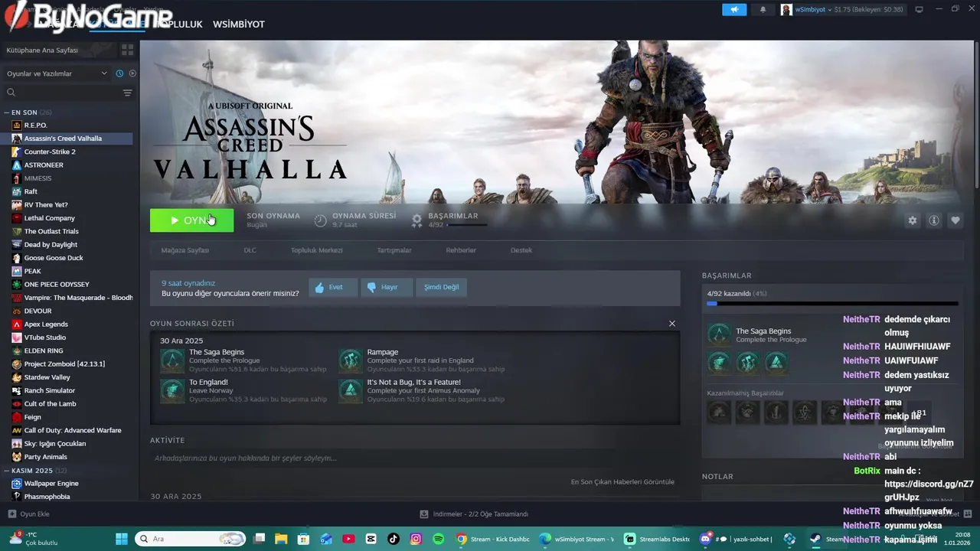Click the achievements progress bar in right panel
This screenshot has width=980, height=551.
832,304
